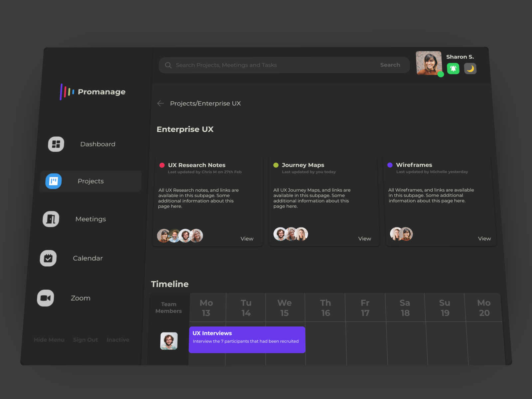The width and height of the screenshot is (532, 399).
Task: Select the Projects icon in the sidebar
Action: pyautogui.click(x=53, y=181)
